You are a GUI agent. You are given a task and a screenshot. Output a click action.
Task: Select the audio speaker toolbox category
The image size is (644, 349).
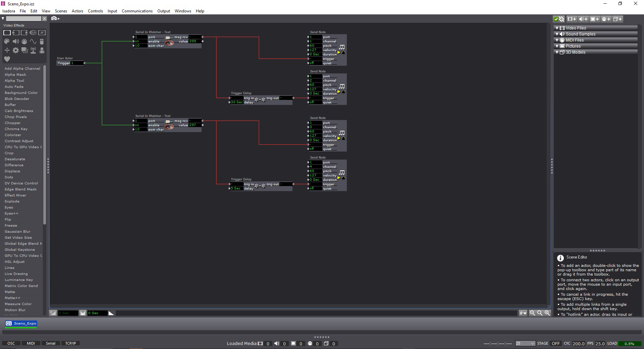15,42
